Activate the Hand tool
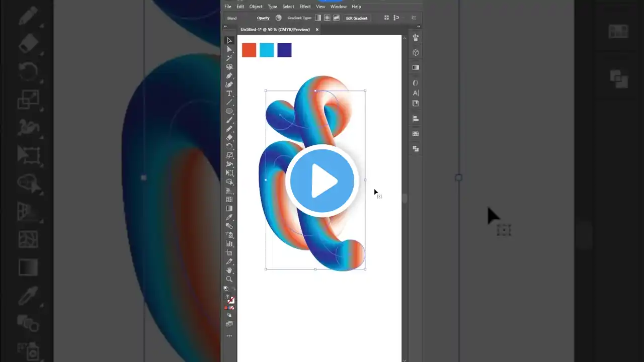The height and width of the screenshot is (362, 644). 229,270
